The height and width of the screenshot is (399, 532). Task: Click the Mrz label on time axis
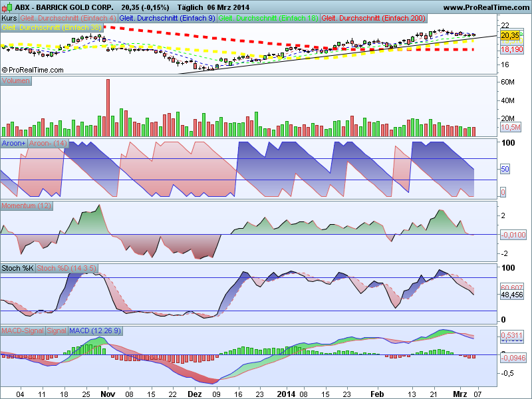pyautogui.click(x=460, y=394)
